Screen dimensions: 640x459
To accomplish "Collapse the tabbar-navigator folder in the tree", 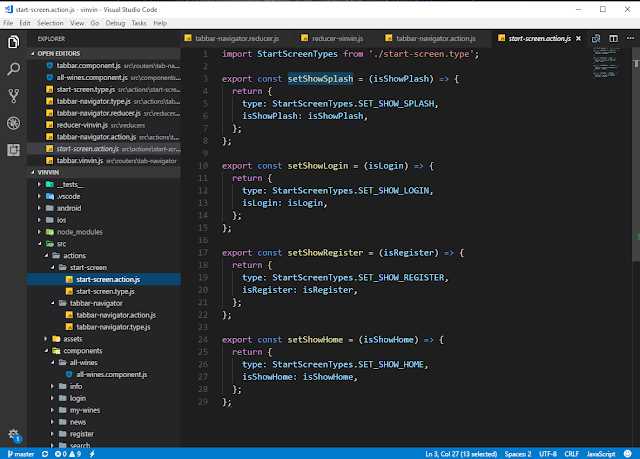I will pyautogui.click(x=104, y=303).
